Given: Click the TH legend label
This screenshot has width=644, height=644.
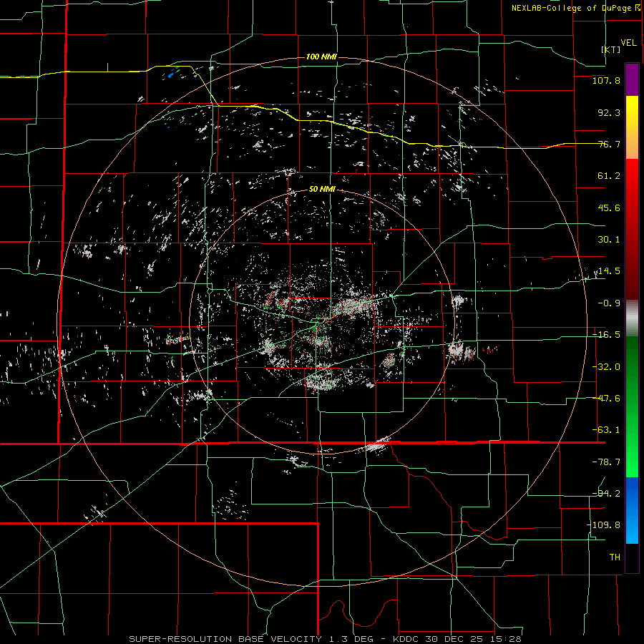Looking at the screenshot, I should click(615, 557).
